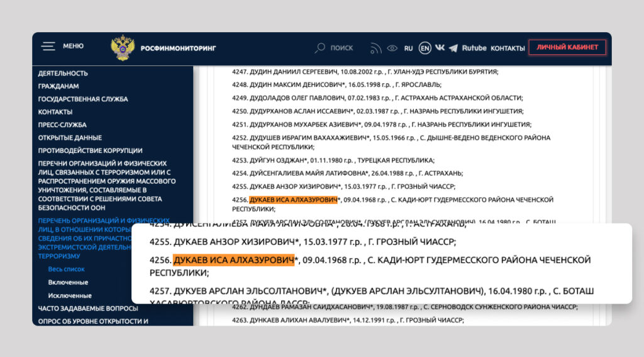This screenshot has height=357, width=644.
Task: Select the Весь список sub-item
Action: point(66,269)
